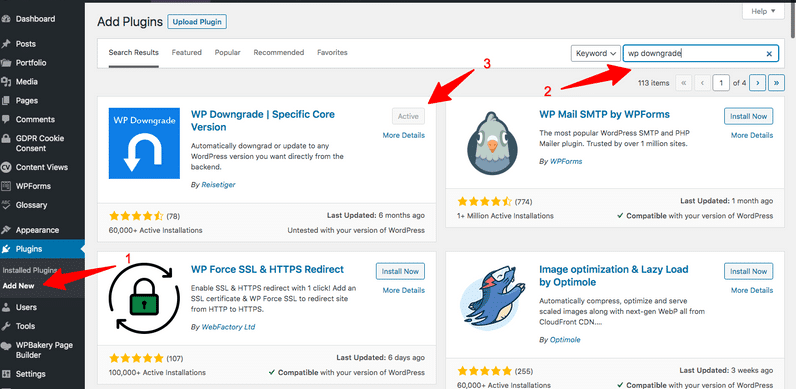796x389 pixels.
Task: Click the WPBakery Page Builder icon
Action: click(6, 345)
